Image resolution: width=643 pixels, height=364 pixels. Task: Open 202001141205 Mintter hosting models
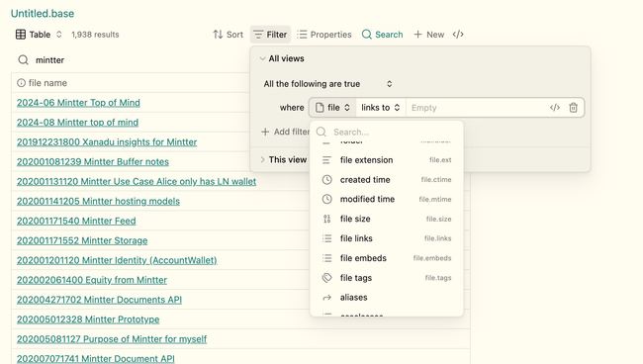tap(98, 201)
